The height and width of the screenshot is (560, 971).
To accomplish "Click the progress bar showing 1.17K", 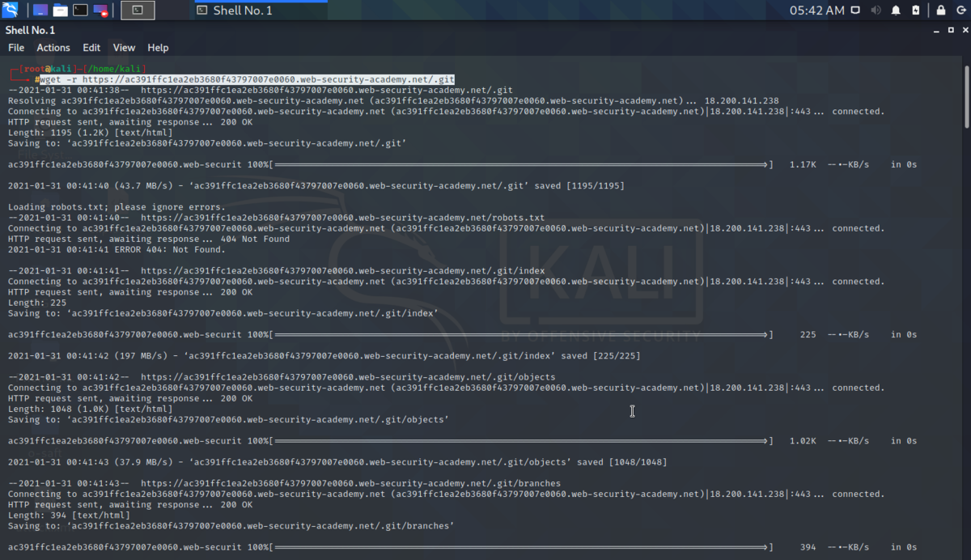I will 521,164.
